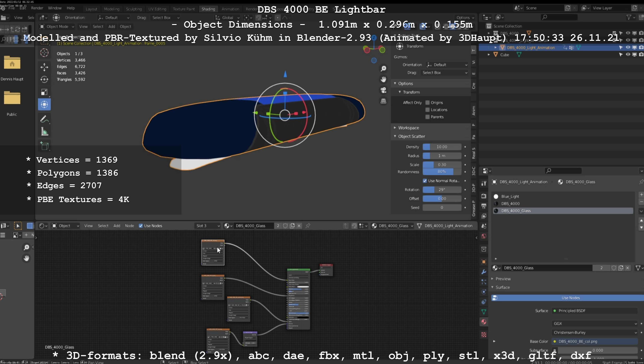Screen dimensions: 644x364
Task: Adjust the Randomness slider at 80%
Action: [442, 172]
